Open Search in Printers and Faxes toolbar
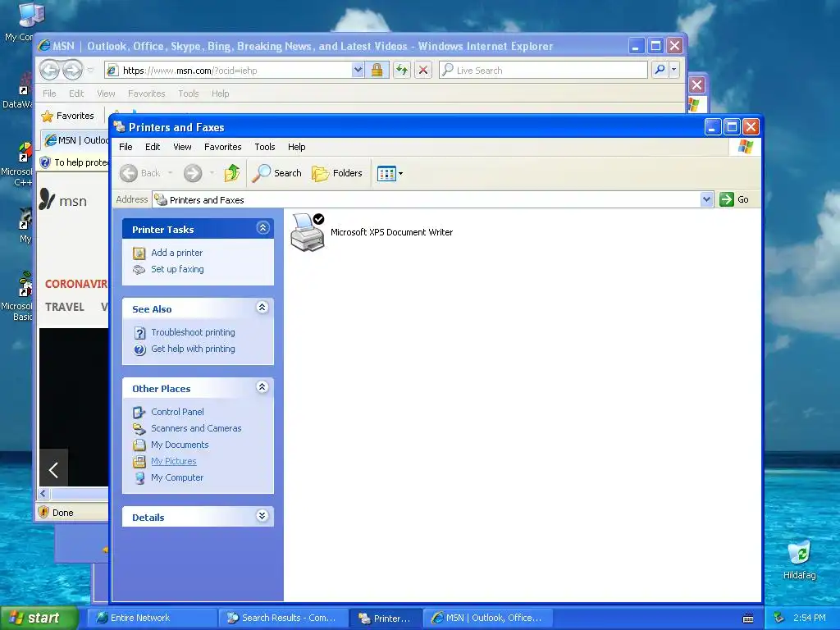840x630 pixels. pyautogui.click(x=276, y=173)
